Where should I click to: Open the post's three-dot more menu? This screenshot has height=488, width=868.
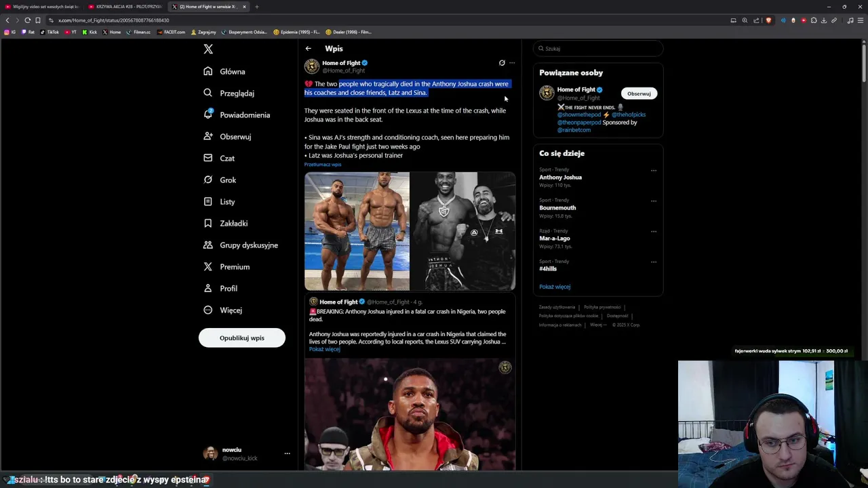coord(512,63)
